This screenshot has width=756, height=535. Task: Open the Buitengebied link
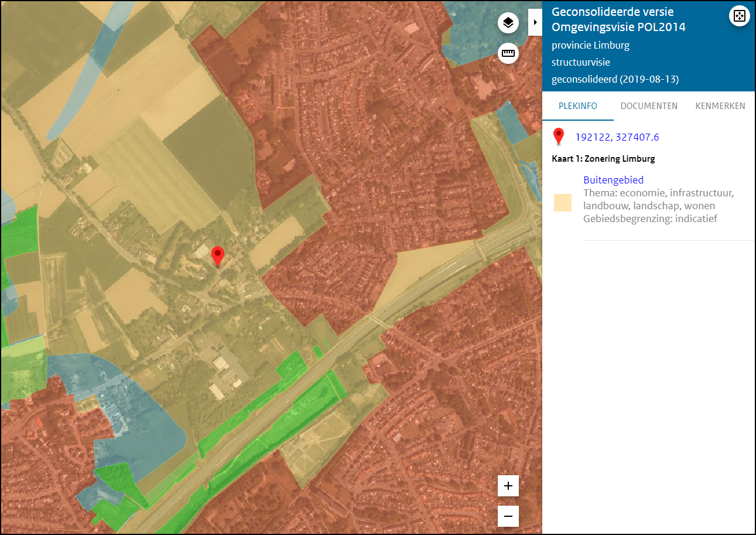(x=613, y=180)
